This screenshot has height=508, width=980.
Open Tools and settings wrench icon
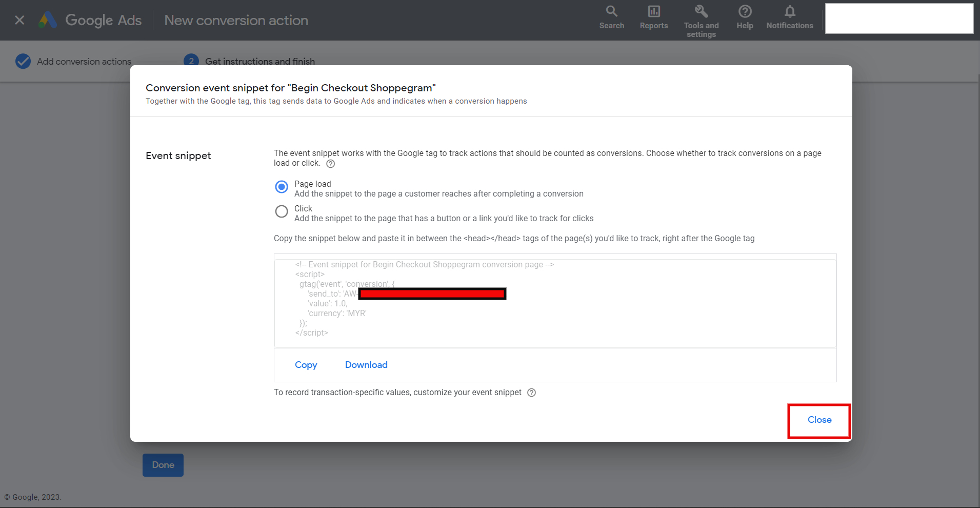701,11
